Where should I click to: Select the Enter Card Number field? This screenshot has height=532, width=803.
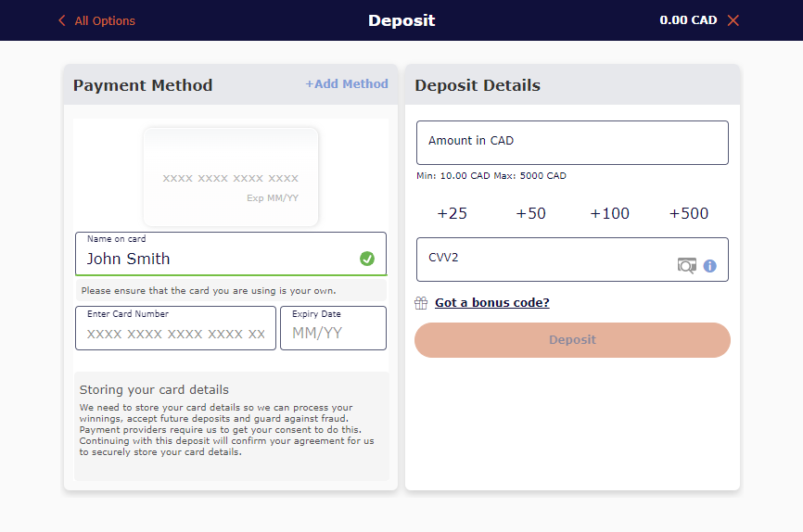175,328
